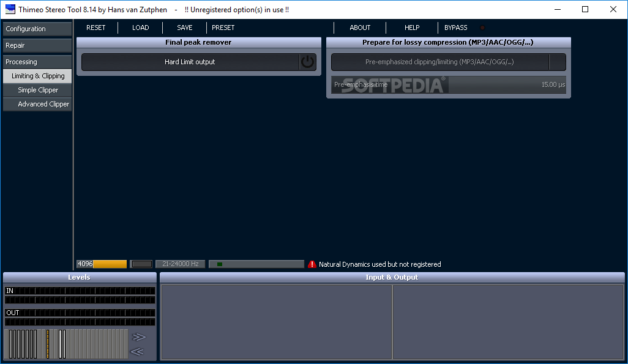The height and width of the screenshot is (364, 628).
Task: Click the green CPU load meter bar
Action: click(x=256, y=264)
